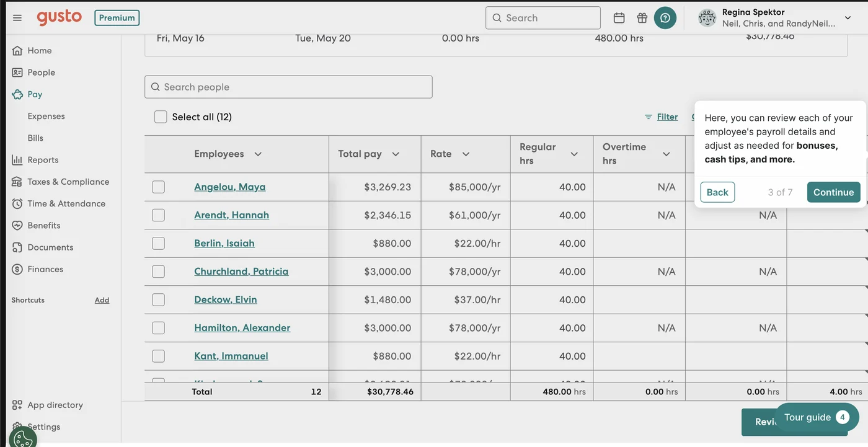The height and width of the screenshot is (447, 868).
Task: Check the box for Kant, Immanuel
Action: click(159, 356)
